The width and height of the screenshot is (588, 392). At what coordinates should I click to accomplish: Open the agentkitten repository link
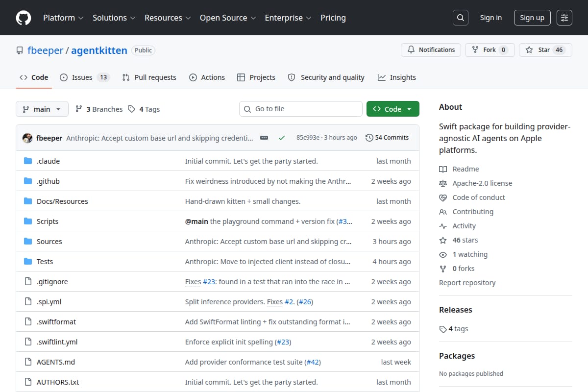tap(99, 50)
